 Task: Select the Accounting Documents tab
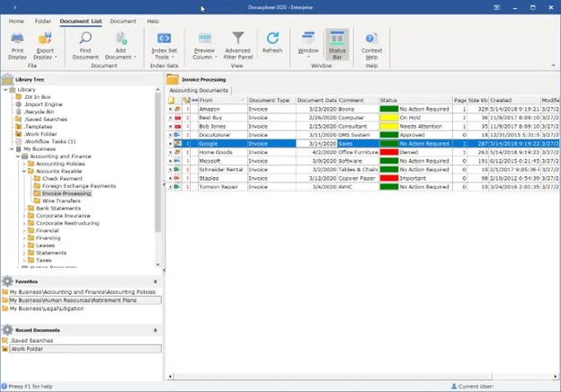199,91
